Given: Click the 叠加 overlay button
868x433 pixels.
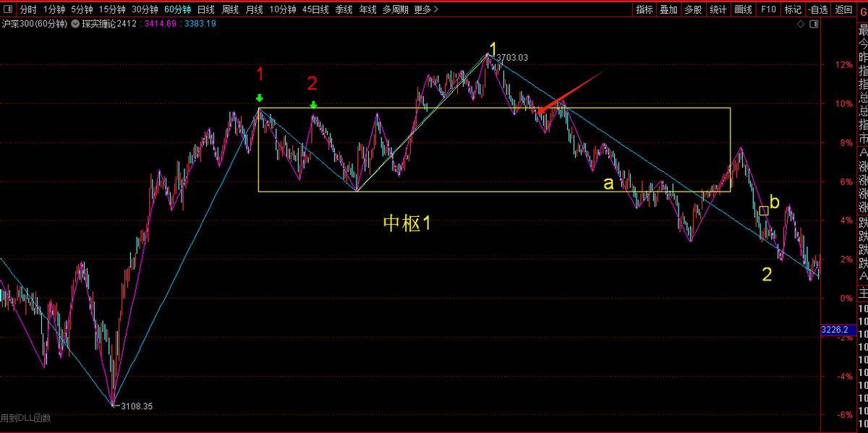Looking at the screenshot, I should point(669,9).
